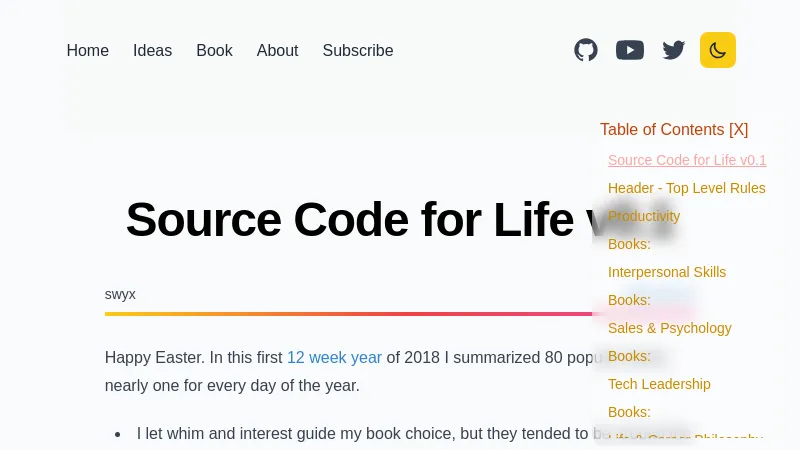Jump to Sales & Psychology section
The width and height of the screenshot is (800, 450).
pyautogui.click(x=670, y=328)
